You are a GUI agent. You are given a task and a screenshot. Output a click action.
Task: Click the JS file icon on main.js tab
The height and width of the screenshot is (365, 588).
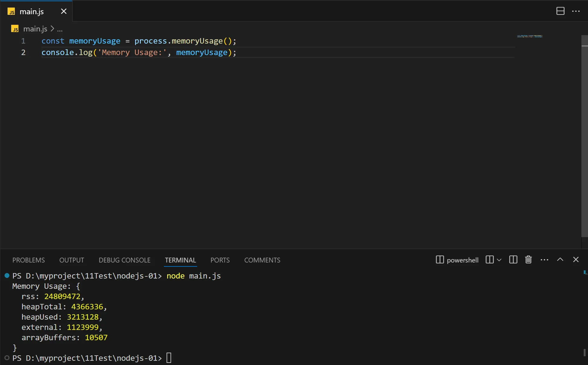pyautogui.click(x=11, y=11)
